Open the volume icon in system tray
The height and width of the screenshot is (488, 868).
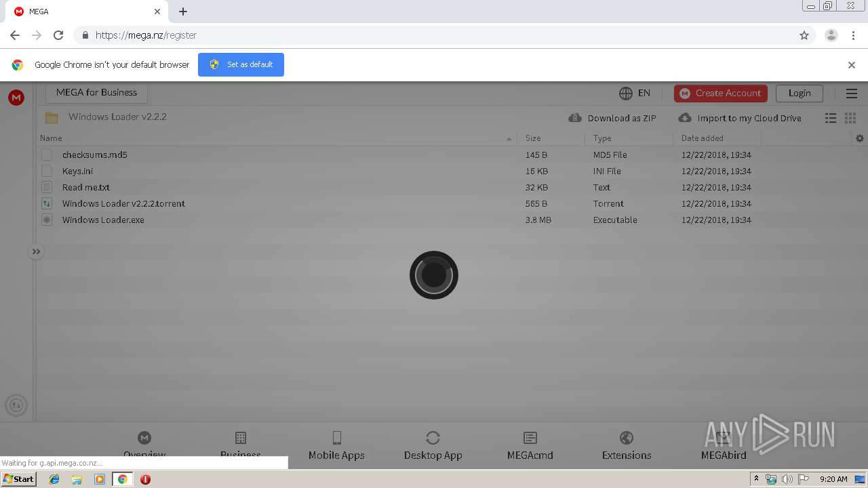[x=787, y=479]
